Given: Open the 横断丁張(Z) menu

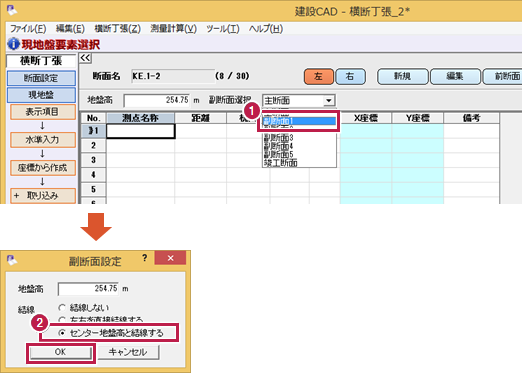Looking at the screenshot, I should pos(117,29).
